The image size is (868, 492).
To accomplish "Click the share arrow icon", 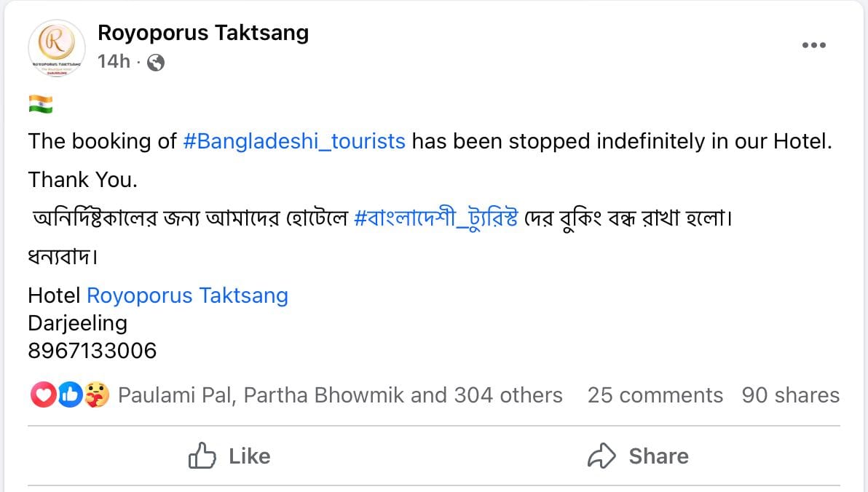I will (601, 456).
